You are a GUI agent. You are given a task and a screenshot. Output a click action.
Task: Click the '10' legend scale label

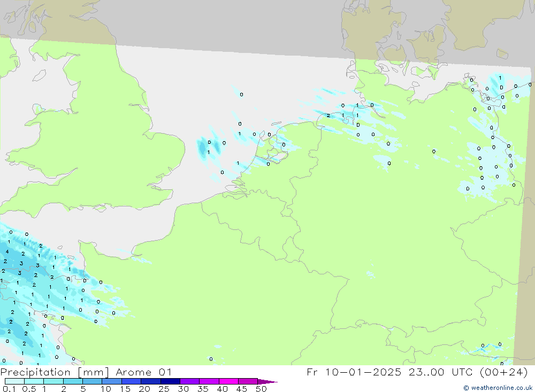click(105, 389)
